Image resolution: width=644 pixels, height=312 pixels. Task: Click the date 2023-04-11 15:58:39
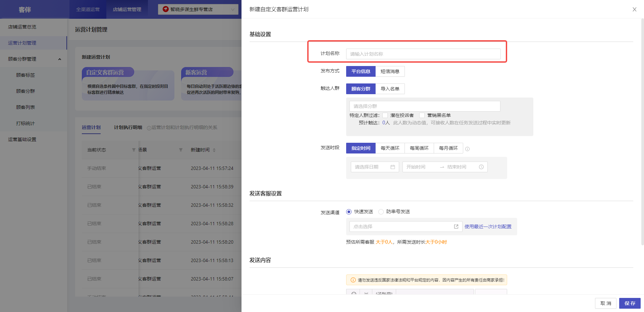coord(212,187)
